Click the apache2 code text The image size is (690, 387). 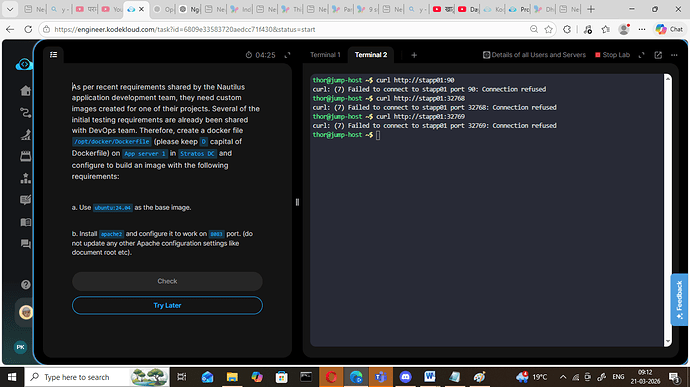111,234
